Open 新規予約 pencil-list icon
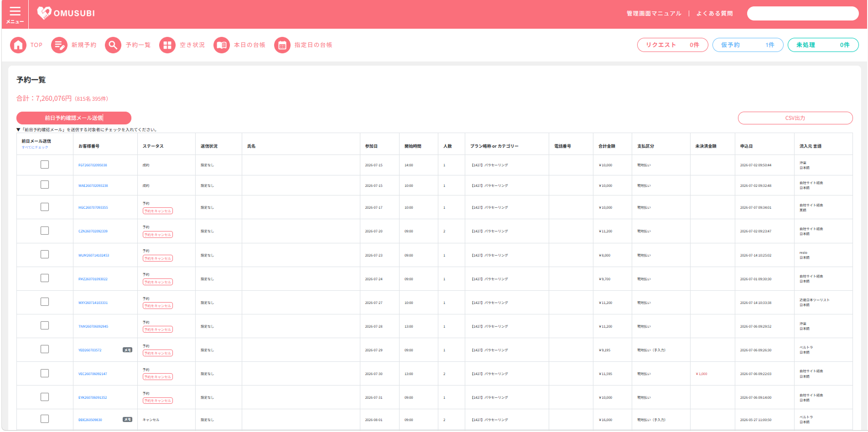The height and width of the screenshot is (432, 868). click(59, 45)
